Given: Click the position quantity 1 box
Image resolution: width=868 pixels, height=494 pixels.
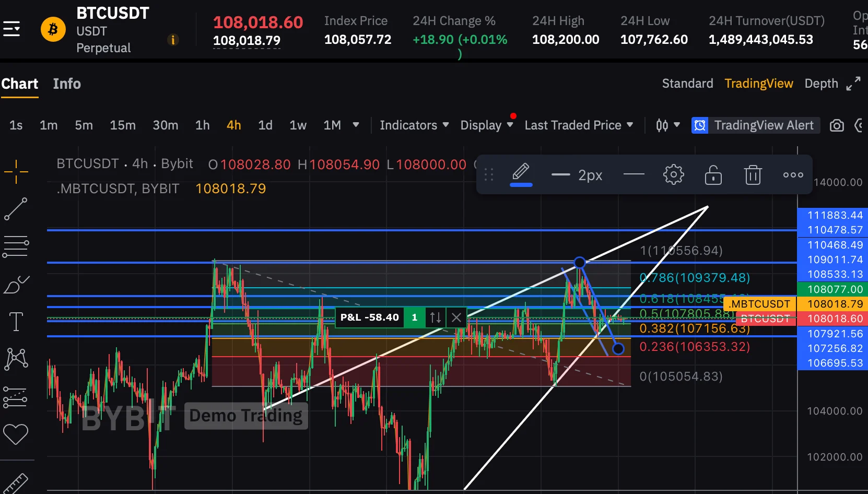Looking at the screenshot, I should point(415,317).
